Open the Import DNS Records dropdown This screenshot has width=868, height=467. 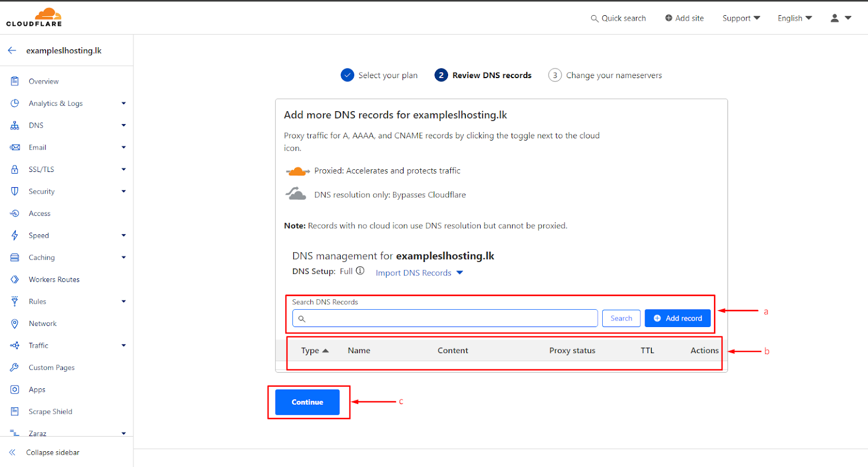click(x=419, y=273)
